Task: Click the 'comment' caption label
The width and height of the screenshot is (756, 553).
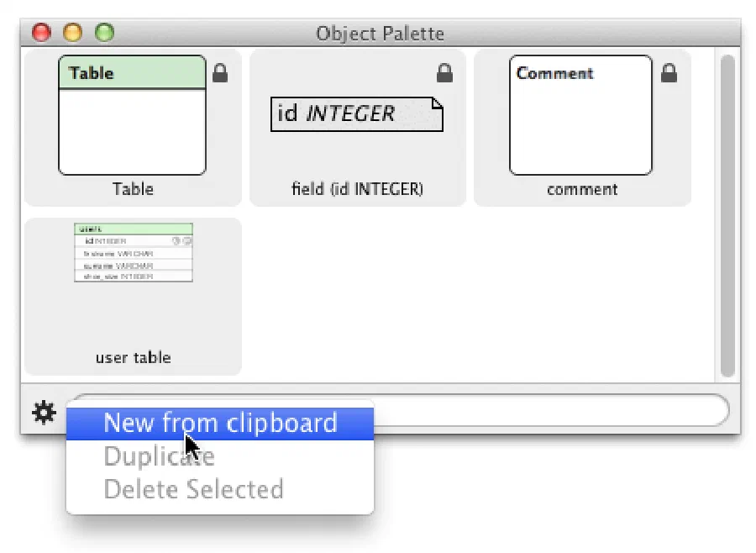Action: [x=582, y=189]
